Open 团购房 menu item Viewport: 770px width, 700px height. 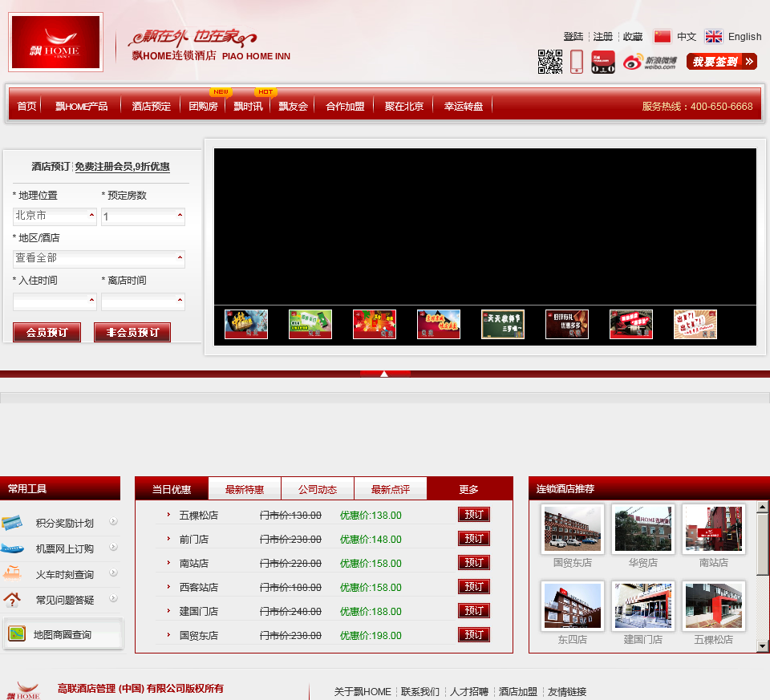[x=203, y=106]
